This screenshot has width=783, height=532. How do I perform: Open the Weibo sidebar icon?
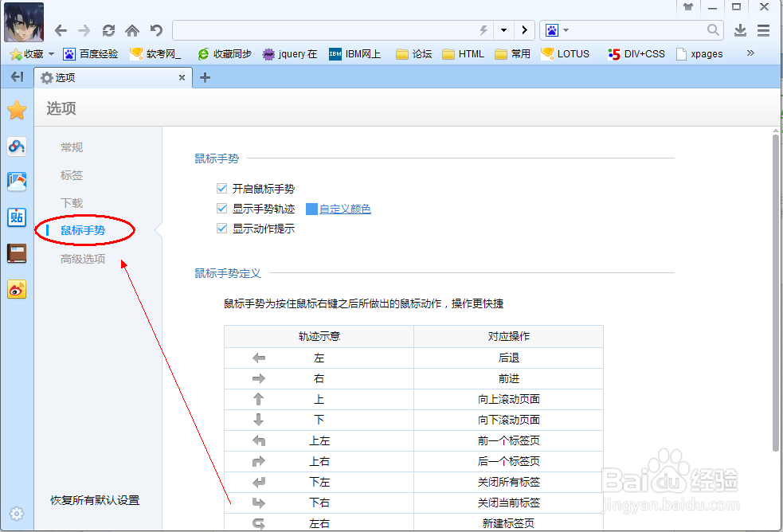[17, 289]
